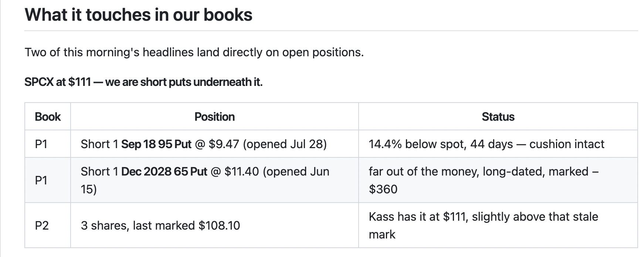Screen dimensions: 644x257
Task: Select the Status column header
Action: [x=498, y=117]
